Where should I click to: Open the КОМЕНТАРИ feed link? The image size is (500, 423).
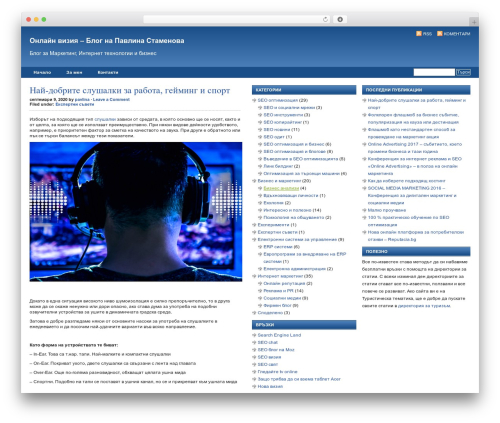pos(457,34)
